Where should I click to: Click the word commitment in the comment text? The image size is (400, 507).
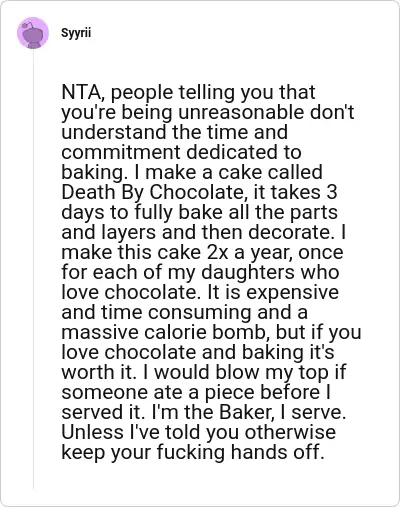[121, 152]
